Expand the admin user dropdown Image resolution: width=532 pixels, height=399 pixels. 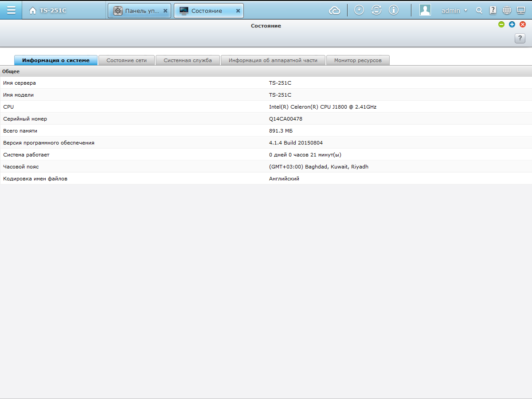(x=465, y=11)
